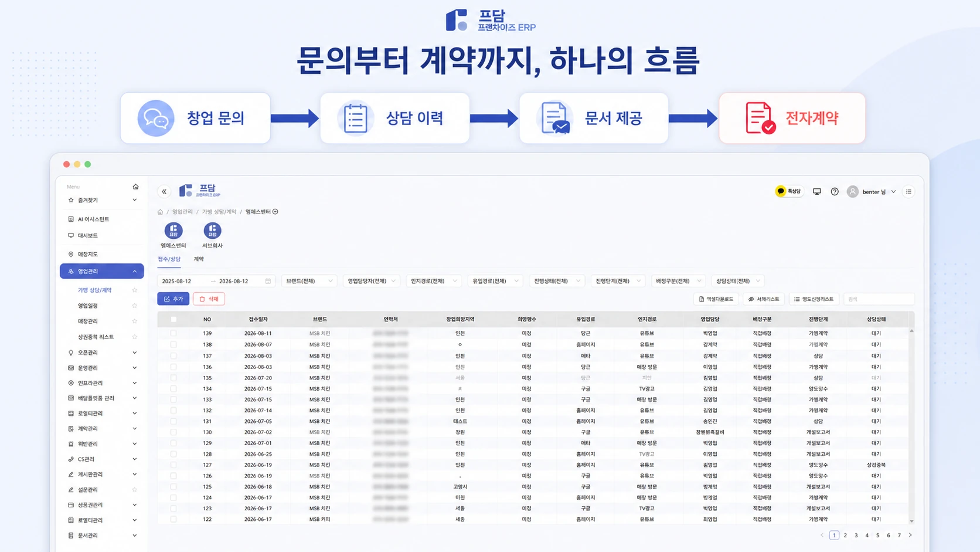
Task: Collapse the 영업관리 sidebar section
Action: (135, 271)
